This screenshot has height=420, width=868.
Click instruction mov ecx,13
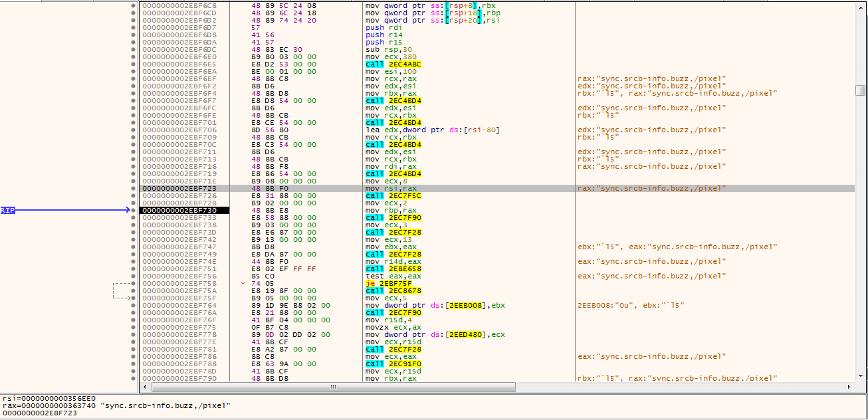point(388,239)
